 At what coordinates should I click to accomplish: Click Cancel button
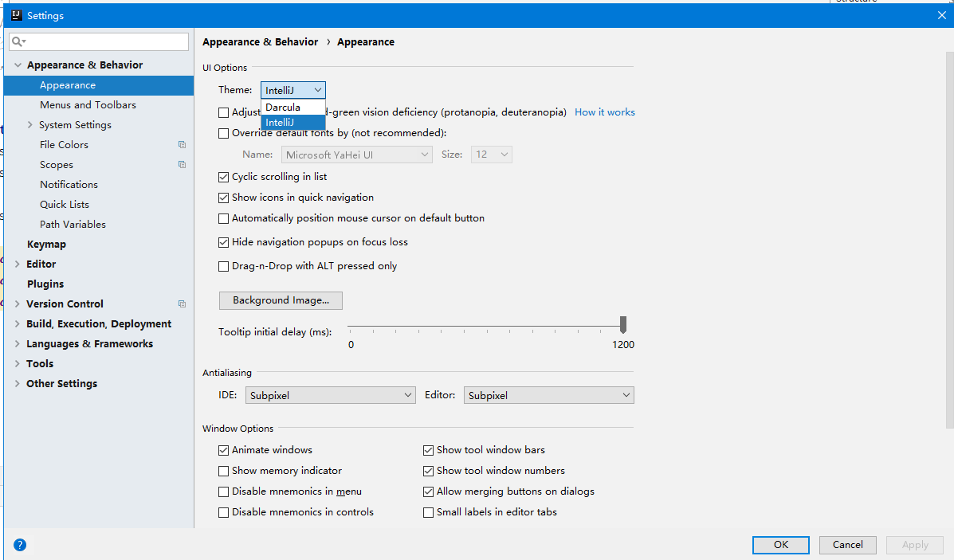pyautogui.click(x=847, y=545)
